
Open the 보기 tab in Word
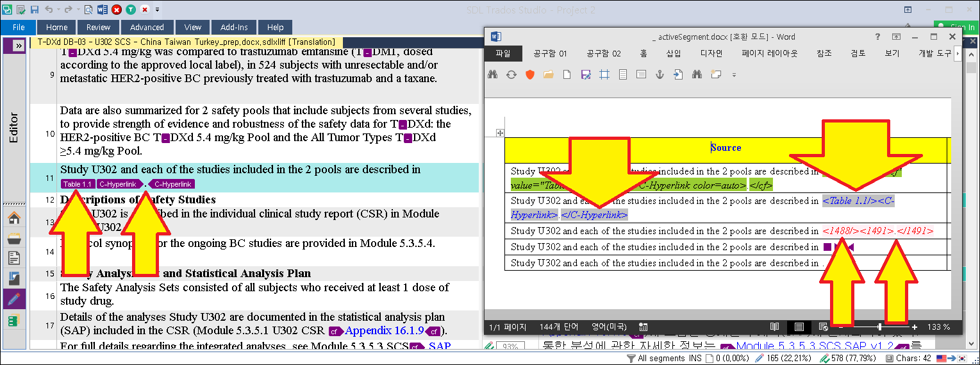coord(892,54)
